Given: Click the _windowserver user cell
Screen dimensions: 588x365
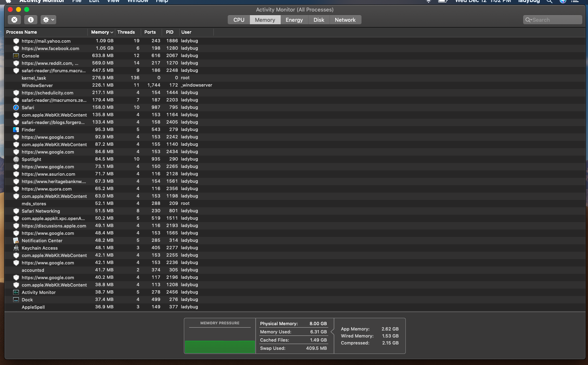Looking at the screenshot, I should pos(197,85).
